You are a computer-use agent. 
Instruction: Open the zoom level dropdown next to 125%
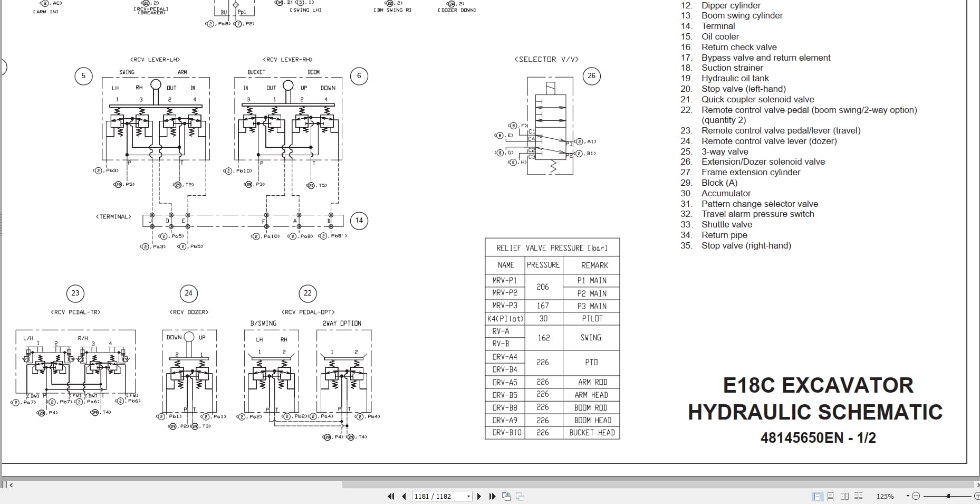[x=907, y=496]
